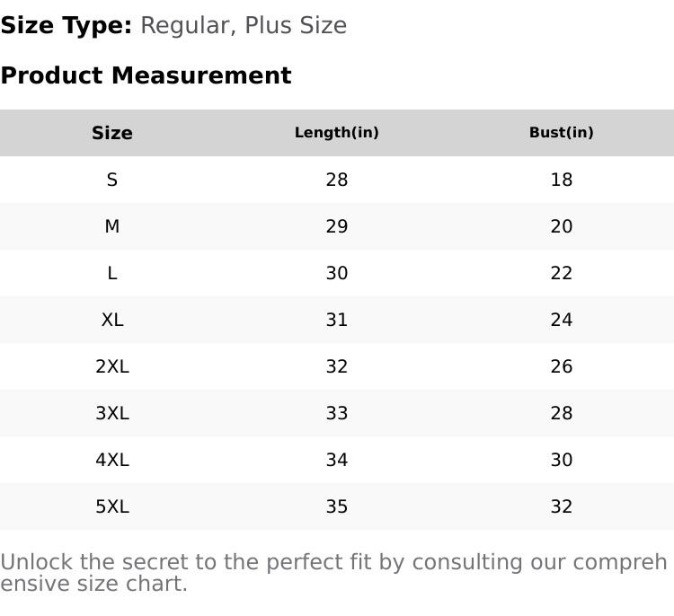
Task: Click the length value 31 for size XL
Action: tap(337, 320)
